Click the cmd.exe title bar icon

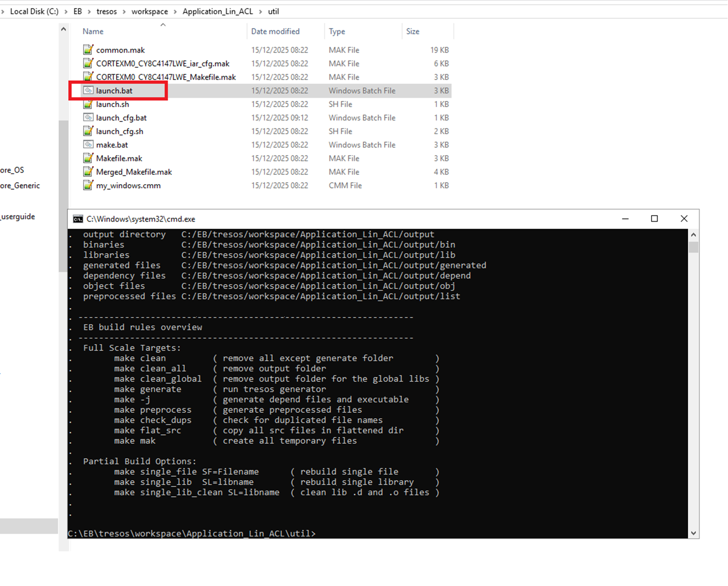tap(78, 219)
